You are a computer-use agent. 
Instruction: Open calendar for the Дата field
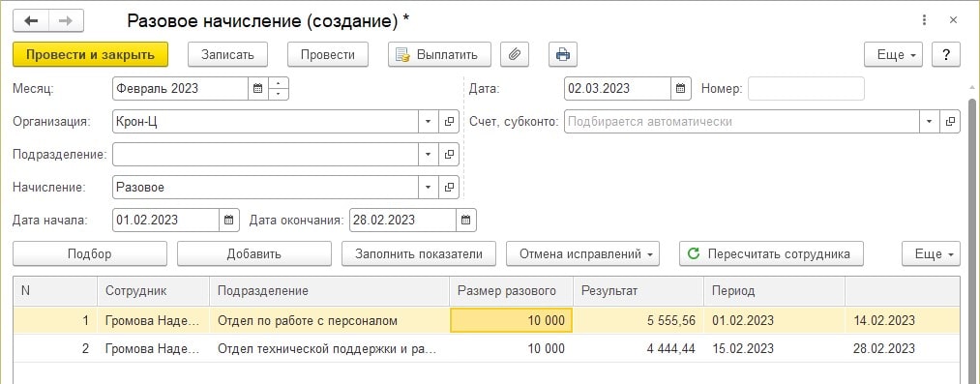click(x=681, y=88)
